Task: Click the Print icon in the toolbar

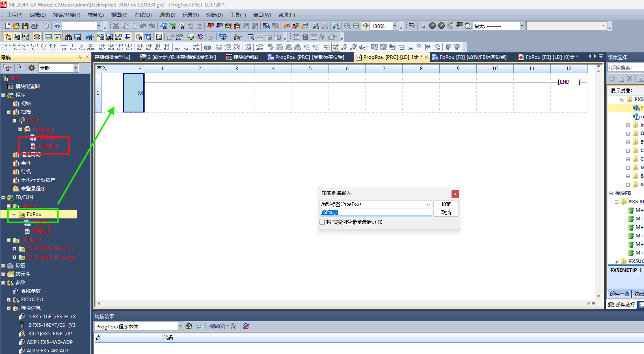Action: [34, 26]
